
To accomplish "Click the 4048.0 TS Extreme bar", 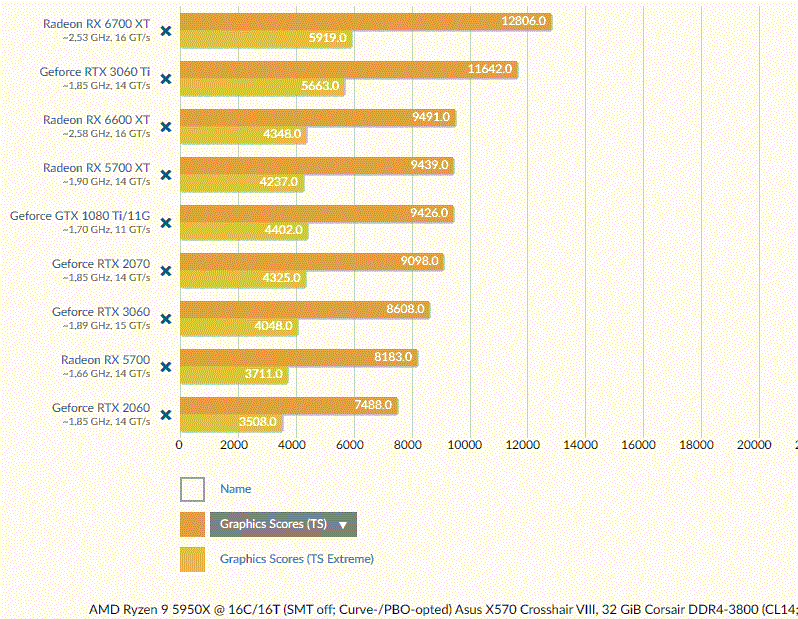I will (x=239, y=326).
